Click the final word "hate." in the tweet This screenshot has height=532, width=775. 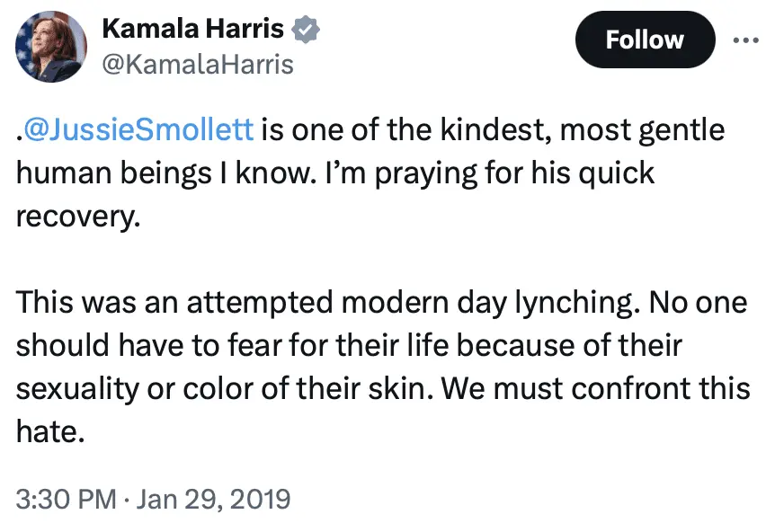point(50,431)
